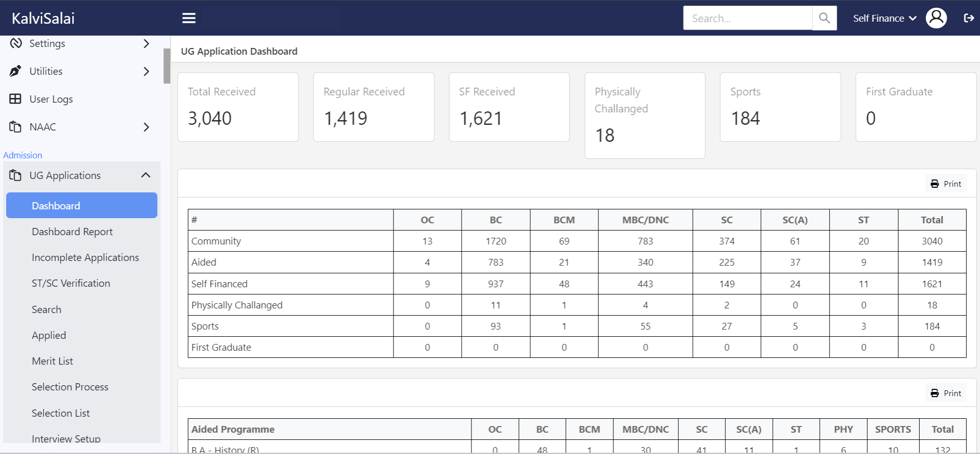Select the Search sidebar item

46,309
